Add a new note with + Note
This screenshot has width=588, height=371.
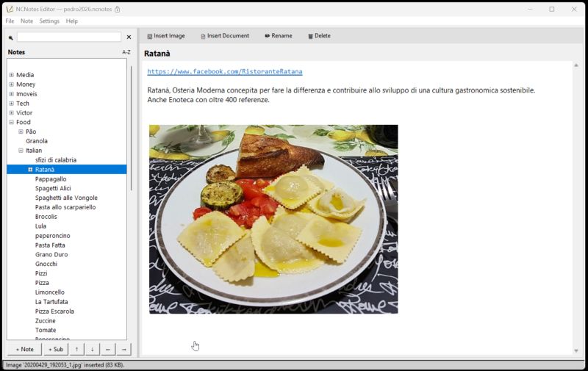25,349
